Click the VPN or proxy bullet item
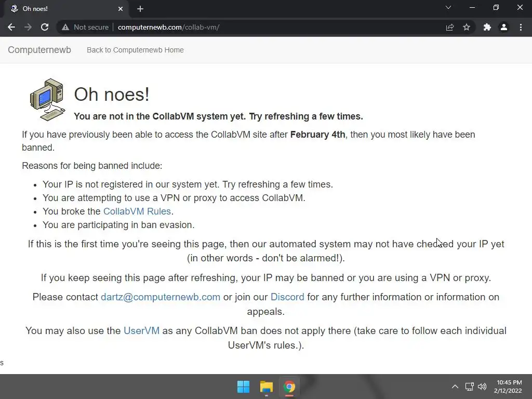 (x=174, y=198)
